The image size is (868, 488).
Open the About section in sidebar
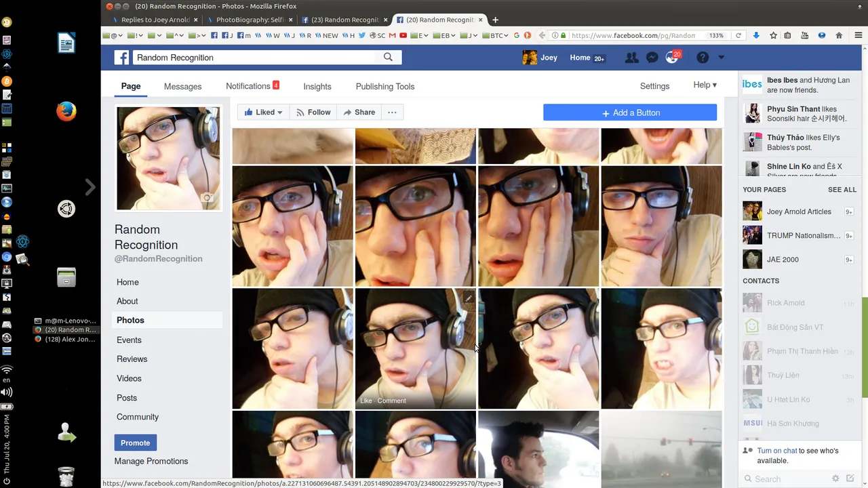(127, 301)
